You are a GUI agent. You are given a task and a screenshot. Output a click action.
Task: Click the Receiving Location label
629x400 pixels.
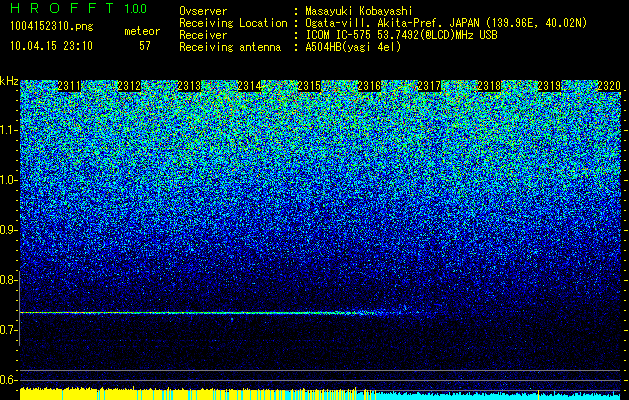pos(233,23)
